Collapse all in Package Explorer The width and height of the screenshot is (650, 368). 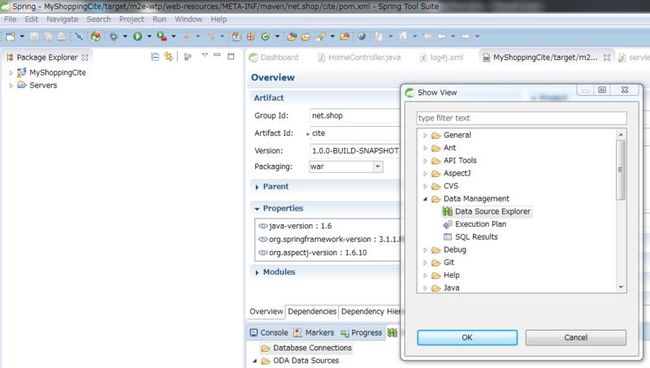coord(155,57)
